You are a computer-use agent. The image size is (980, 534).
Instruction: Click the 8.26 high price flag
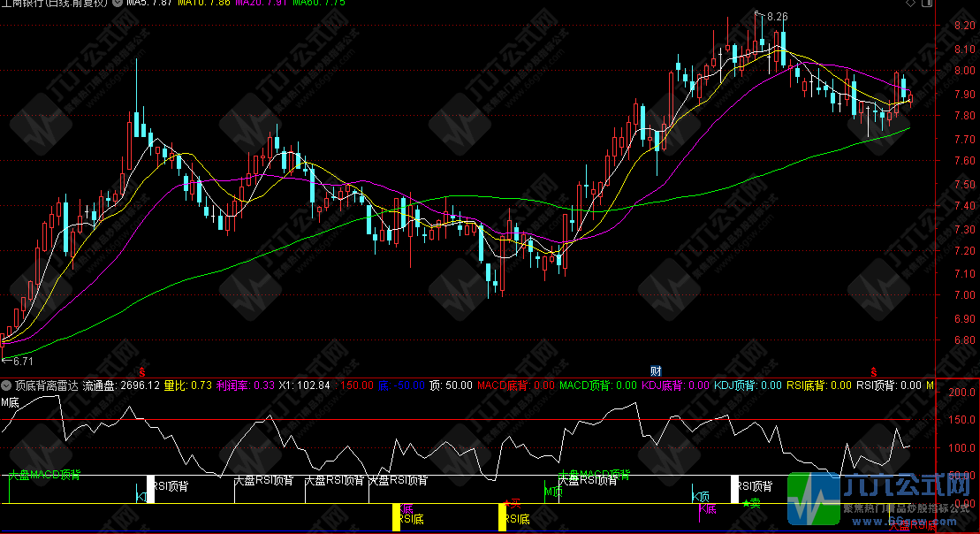tap(774, 16)
